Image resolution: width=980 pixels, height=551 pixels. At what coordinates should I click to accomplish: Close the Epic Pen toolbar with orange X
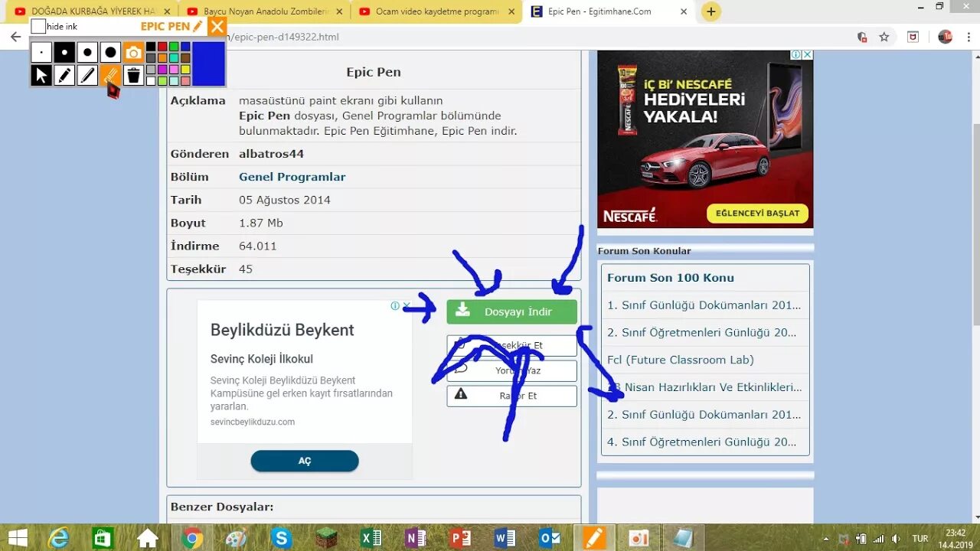217,27
